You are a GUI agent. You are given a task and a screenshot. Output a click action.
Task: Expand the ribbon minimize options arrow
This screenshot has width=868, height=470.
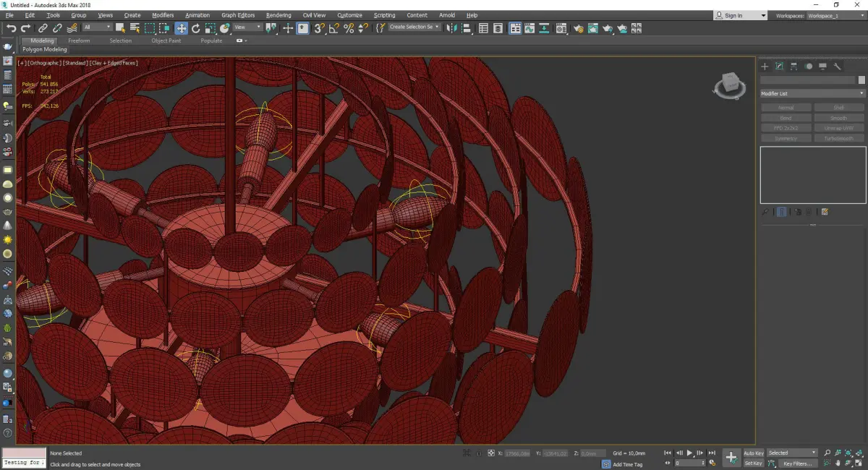coord(246,41)
